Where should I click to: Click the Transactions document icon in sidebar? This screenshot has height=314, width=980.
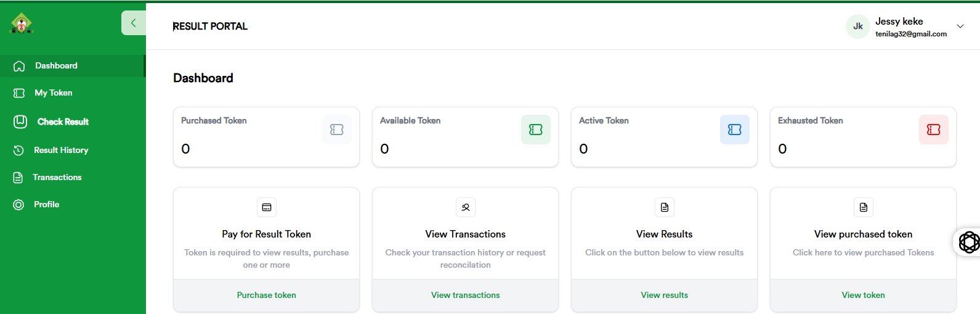(x=18, y=178)
